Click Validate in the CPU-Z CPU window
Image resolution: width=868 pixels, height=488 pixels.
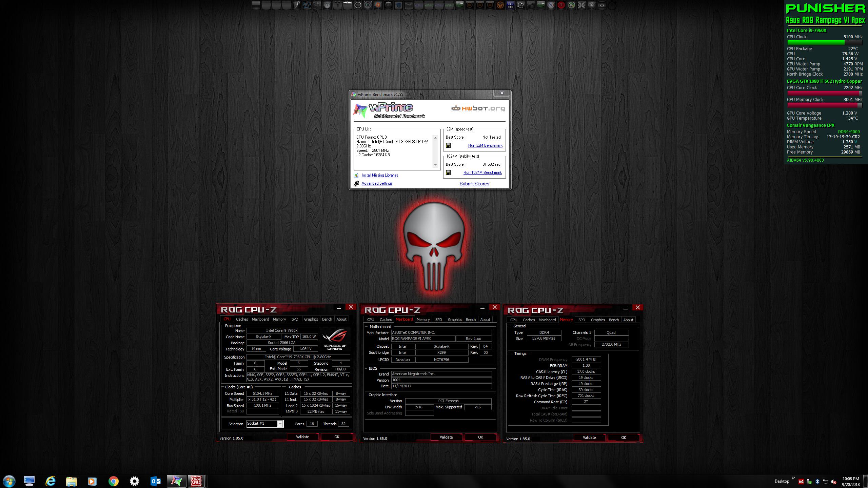[x=302, y=437]
